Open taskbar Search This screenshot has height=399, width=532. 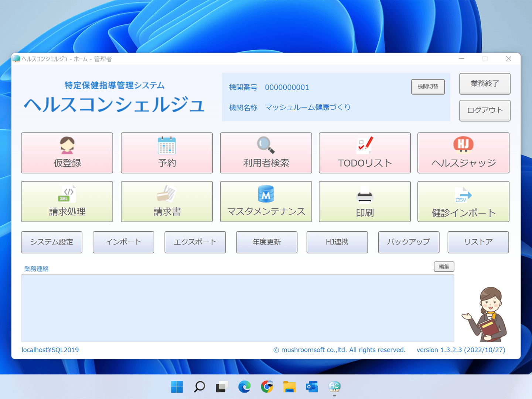pyautogui.click(x=199, y=387)
